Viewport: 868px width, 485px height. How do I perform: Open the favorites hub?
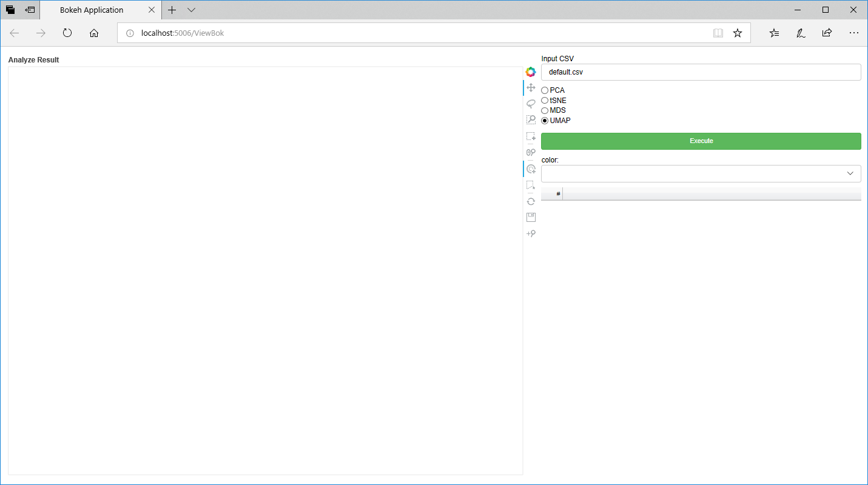coord(775,33)
